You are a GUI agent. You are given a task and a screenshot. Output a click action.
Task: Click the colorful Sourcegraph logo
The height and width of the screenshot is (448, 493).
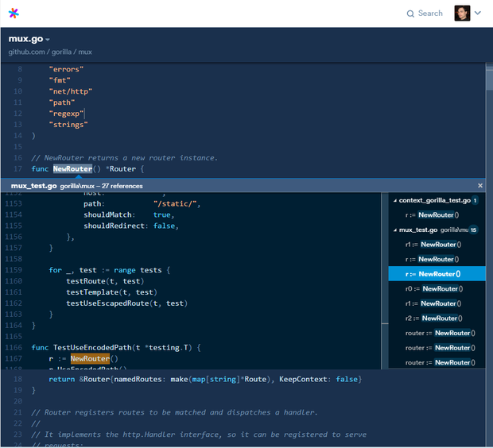tap(14, 14)
